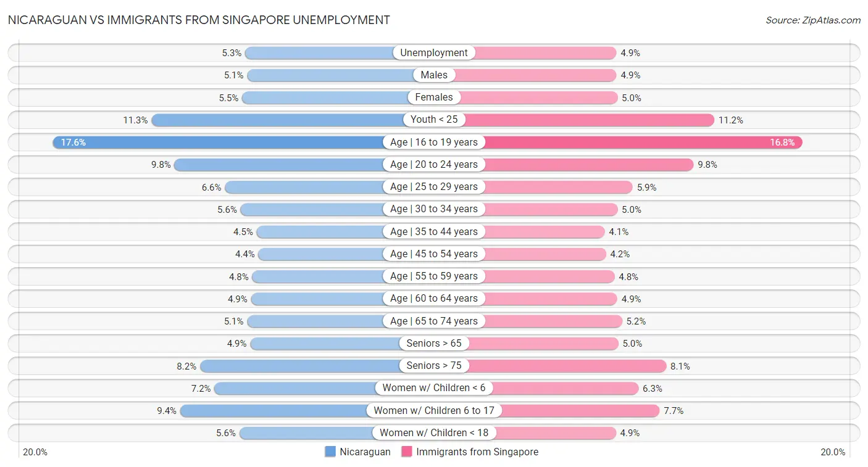
Task: Click the Nicaraguan 9.4% bar
Action: pos(278,410)
